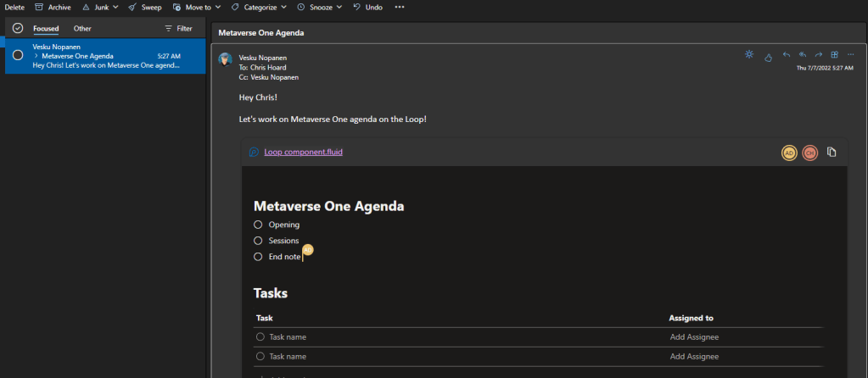
Task: Check the Opening agenda item circle
Action: pos(258,225)
